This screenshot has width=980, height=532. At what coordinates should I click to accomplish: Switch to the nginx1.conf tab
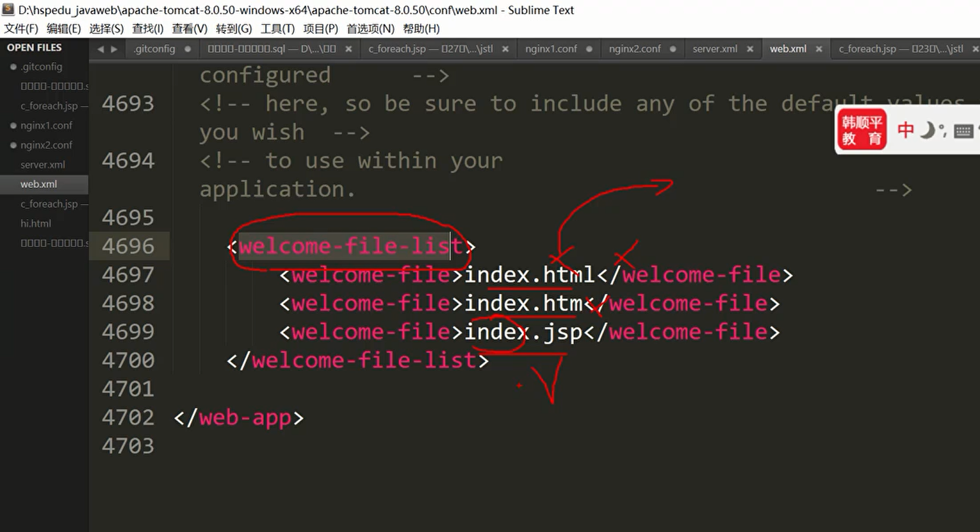(x=551, y=49)
